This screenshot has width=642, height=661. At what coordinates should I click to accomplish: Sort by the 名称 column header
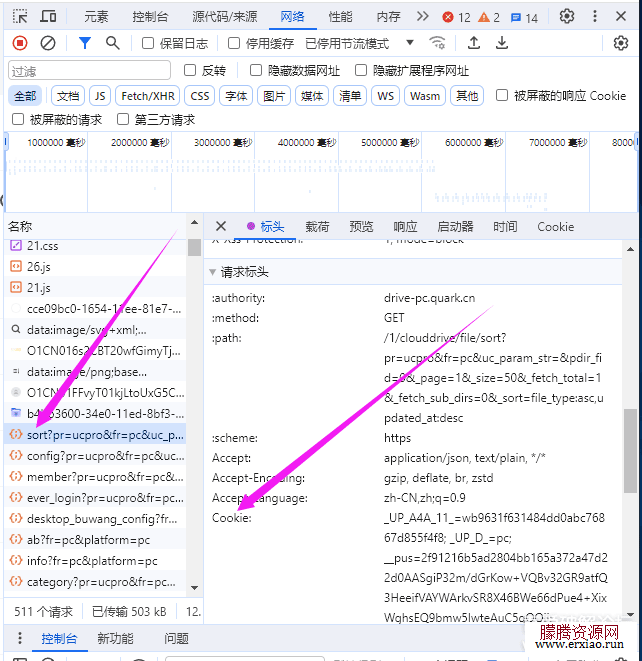tap(20, 226)
